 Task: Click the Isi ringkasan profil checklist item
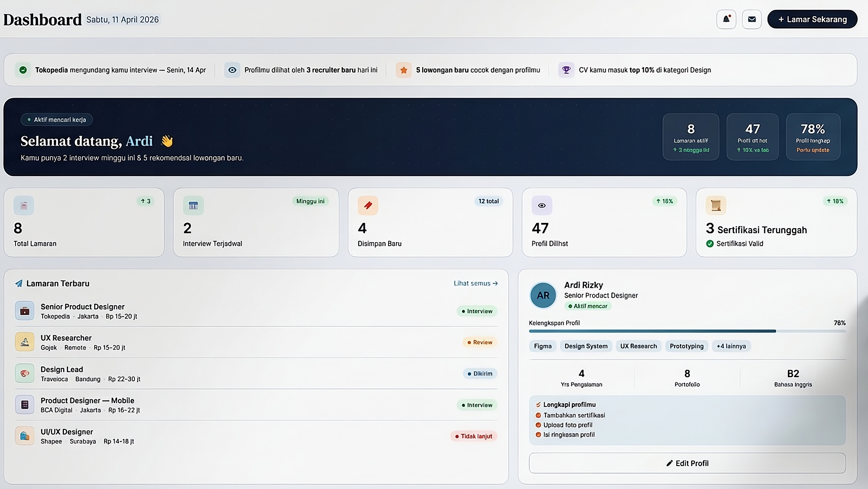pos(568,434)
